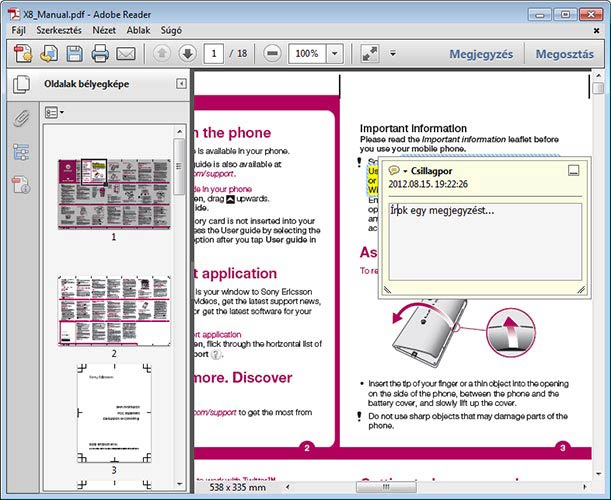Open the toolbar customize dropdown arrow
Image resolution: width=611 pixels, height=500 pixels.
coord(393,53)
